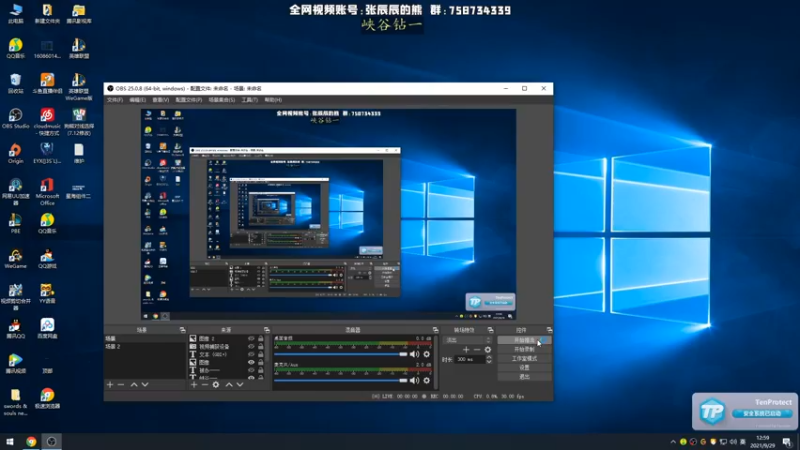Open the 工具(T) menu
The height and width of the screenshot is (450, 800).
[x=249, y=100]
